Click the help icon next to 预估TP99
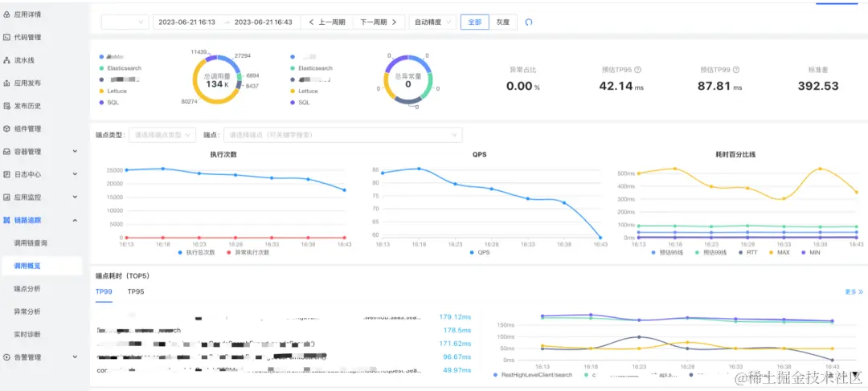Screen dimensions: 868x391 [736, 70]
